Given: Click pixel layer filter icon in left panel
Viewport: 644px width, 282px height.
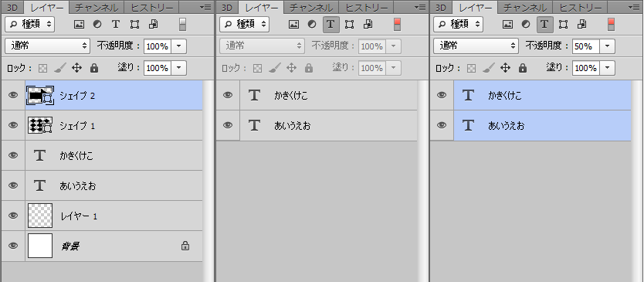Looking at the screenshot, I should [x=79, y=25].
